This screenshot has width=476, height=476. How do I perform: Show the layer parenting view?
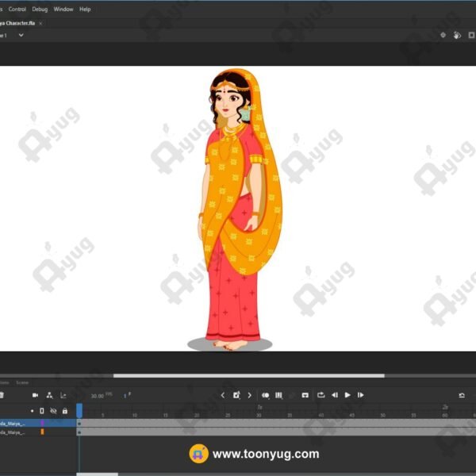(x=49, y=395)
